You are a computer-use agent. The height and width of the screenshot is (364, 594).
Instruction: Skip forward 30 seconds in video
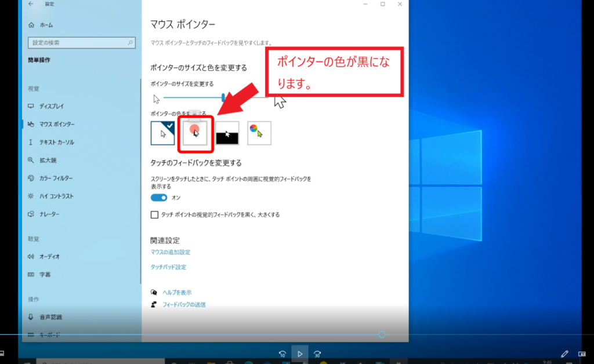pyautogui.click(x=317, y=354)
